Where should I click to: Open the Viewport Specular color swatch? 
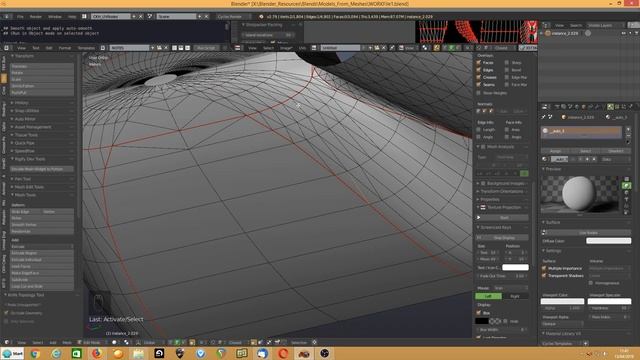click(x=609, y=301)
